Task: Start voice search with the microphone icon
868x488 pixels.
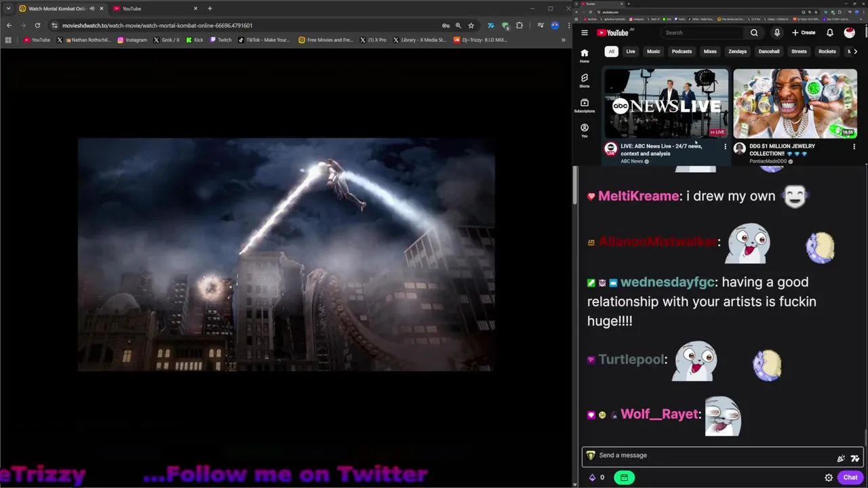Action: (777, 33)
